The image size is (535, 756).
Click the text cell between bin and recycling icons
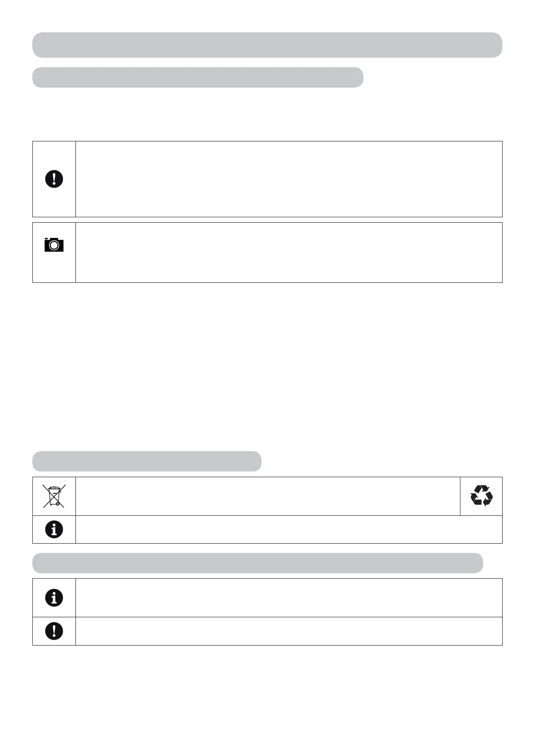click(268, 496)
